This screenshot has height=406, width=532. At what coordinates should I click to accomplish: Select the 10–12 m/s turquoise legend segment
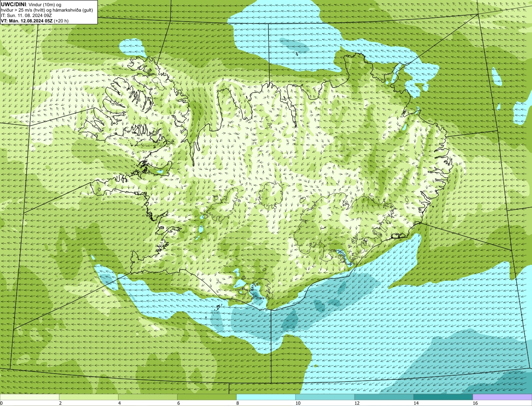325,397
